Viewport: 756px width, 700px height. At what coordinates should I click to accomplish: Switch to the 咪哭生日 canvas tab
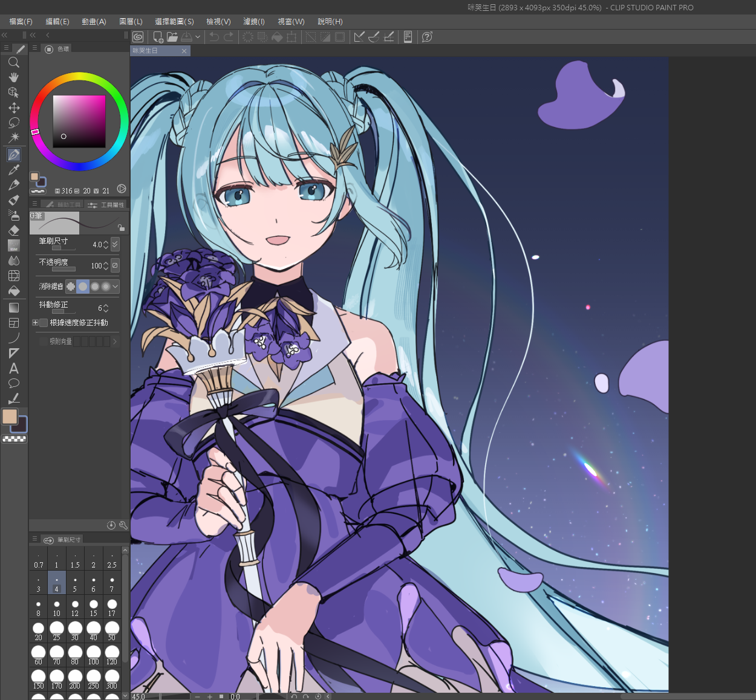[x=160, y=51]
